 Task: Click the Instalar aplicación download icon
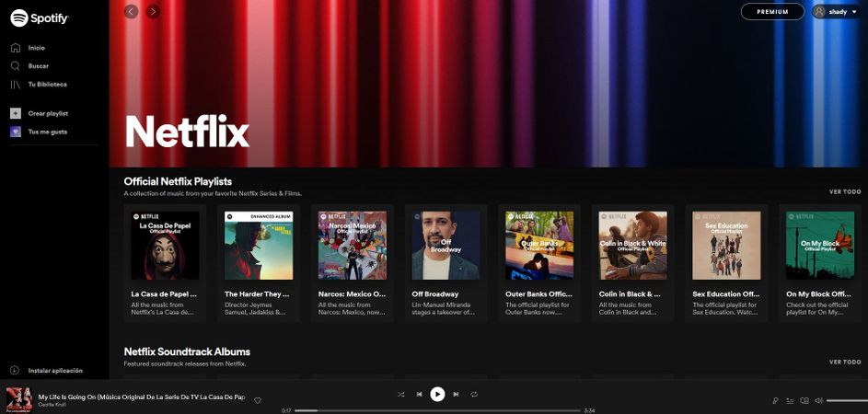(x=15, y=370)
